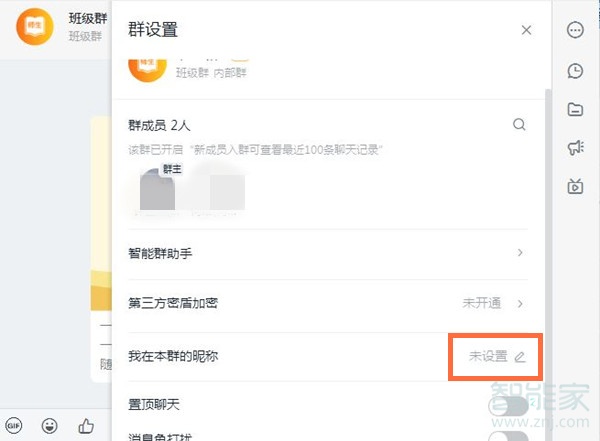Open the more options (three dots) icon
Viewport: 600px width, 441px height.
(575, 30)
